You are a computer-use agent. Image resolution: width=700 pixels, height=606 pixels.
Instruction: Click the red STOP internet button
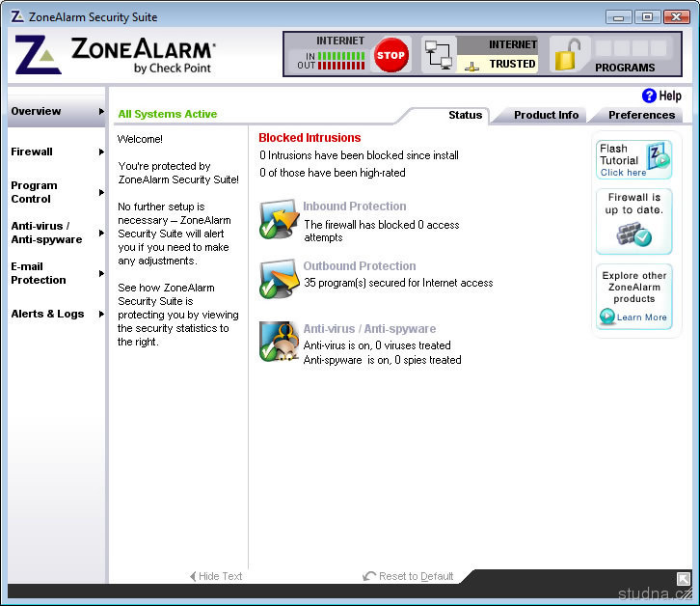[391, 55]
